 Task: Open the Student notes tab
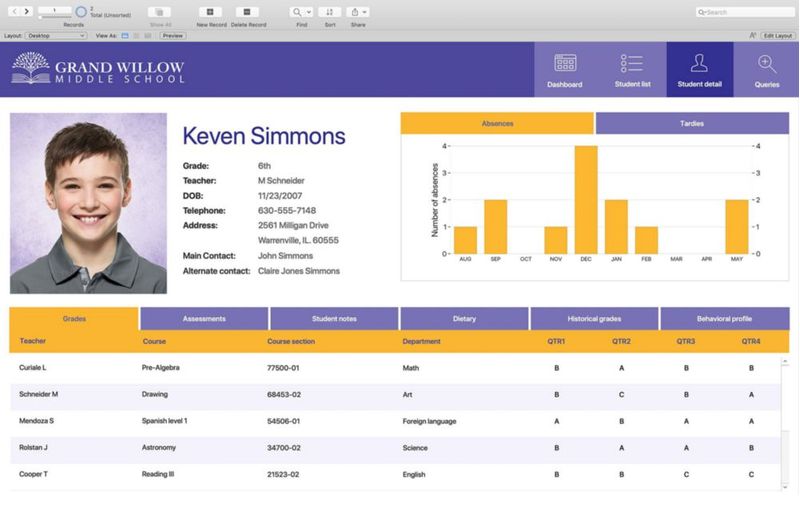coord(334,319)
